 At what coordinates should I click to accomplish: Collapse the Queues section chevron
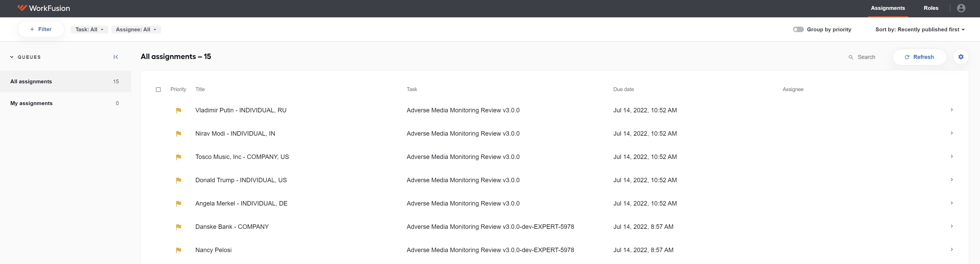(12, 57)
